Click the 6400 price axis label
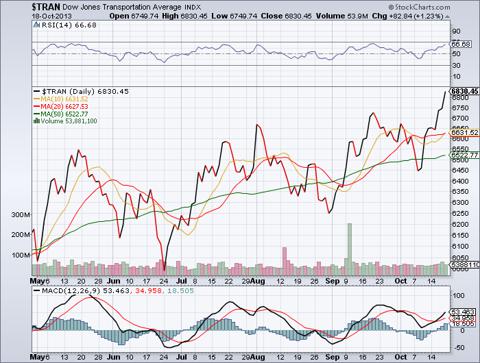 click(459, 181)
